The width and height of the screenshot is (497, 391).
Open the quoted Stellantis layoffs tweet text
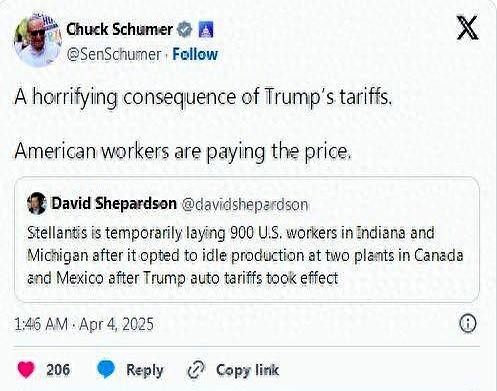click(245, 255)
